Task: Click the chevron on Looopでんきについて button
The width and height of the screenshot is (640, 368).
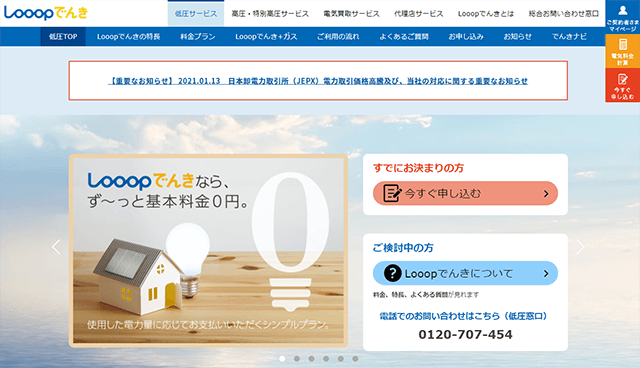Action: [x=546, y=273]
